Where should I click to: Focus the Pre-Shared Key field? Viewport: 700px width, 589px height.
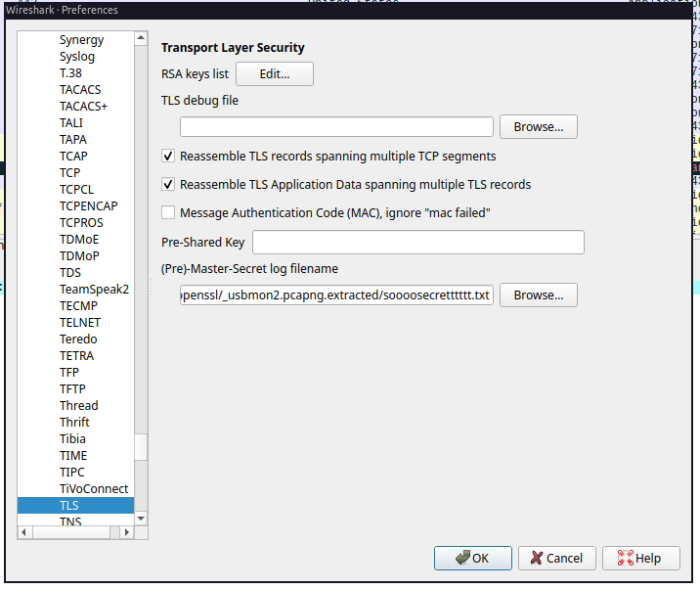coord(418,243)
